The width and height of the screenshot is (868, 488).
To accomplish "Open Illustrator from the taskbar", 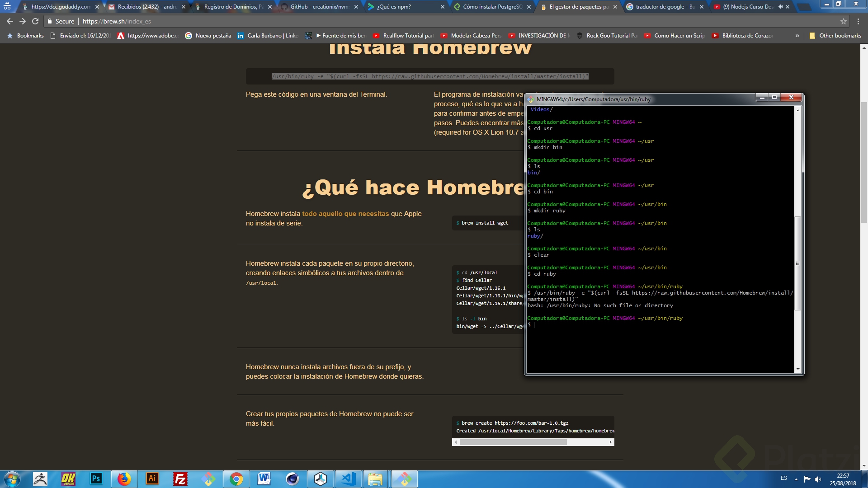I will 152,479.
